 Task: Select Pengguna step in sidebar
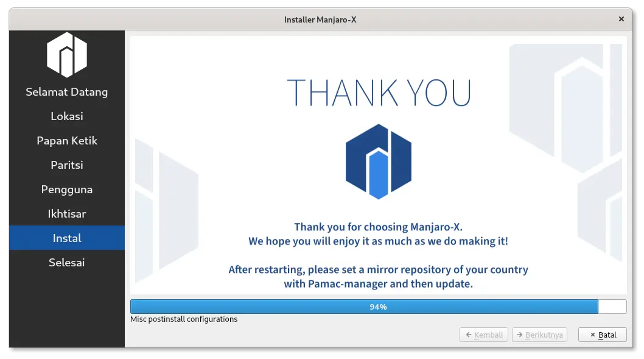pos(67,189)
